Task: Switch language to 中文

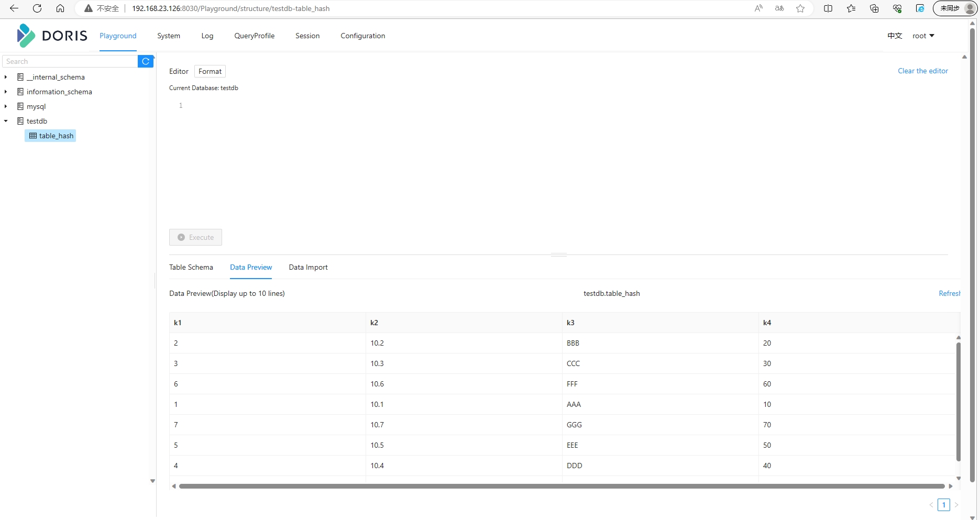Action: point(895,36)
